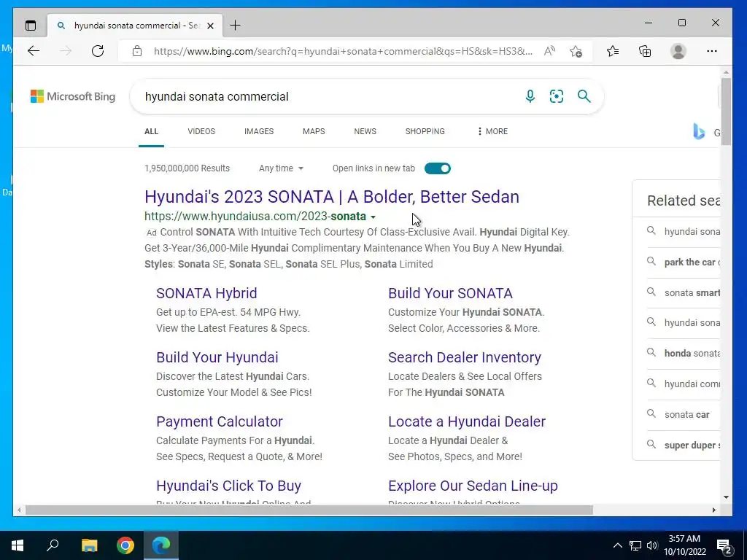Switch to NEWS results tab
Screen dimensions: 747x560
365,131
